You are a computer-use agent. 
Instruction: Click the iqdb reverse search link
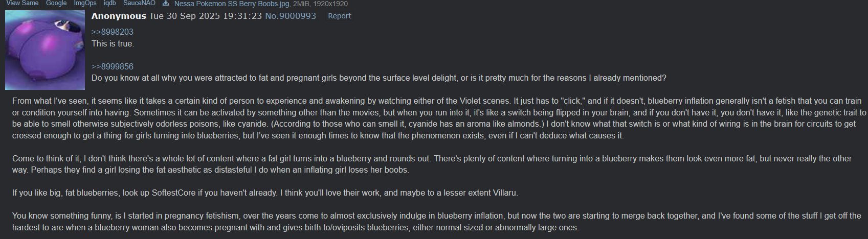(109, 3)
